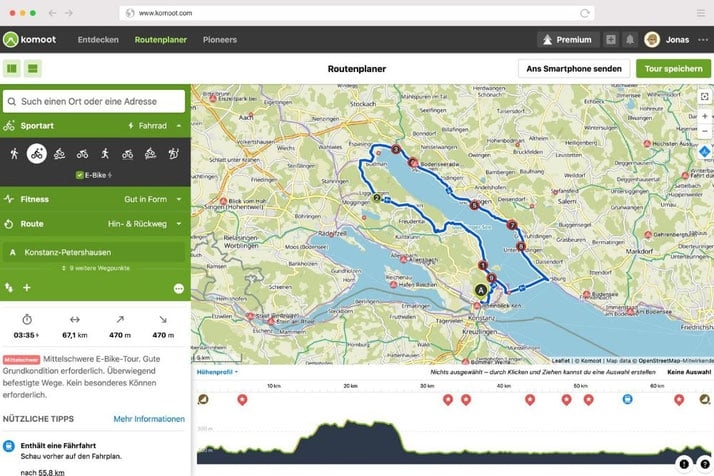The height and width of the screenshot is (476, 714).
Task: Click the blue ferry marker on elevation profile
Action: 627,399
